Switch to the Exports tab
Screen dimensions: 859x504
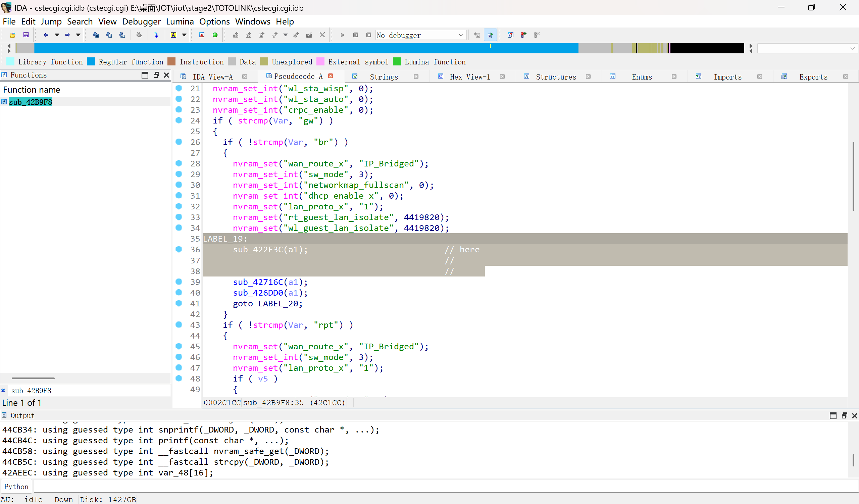[x=813, y=77]
